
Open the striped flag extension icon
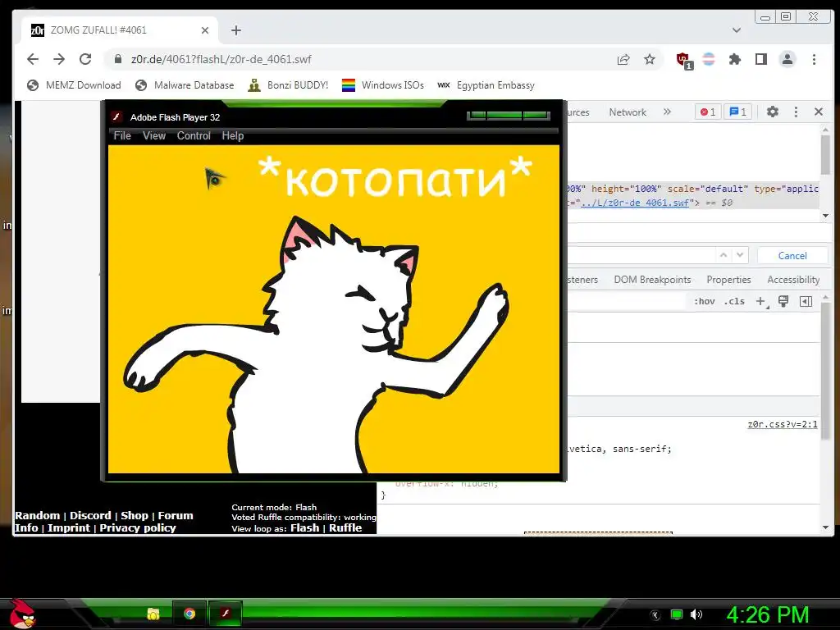(708, 59)
